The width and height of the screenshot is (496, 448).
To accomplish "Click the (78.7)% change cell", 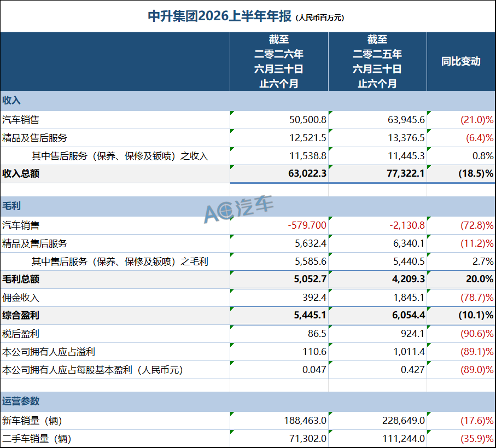I will (461, 298).
